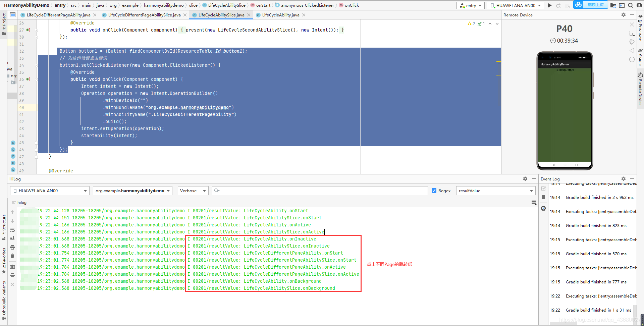Clear the log with the trash icon
The width and height of the screenshot is (644, 326).
(x=12, y=256)
